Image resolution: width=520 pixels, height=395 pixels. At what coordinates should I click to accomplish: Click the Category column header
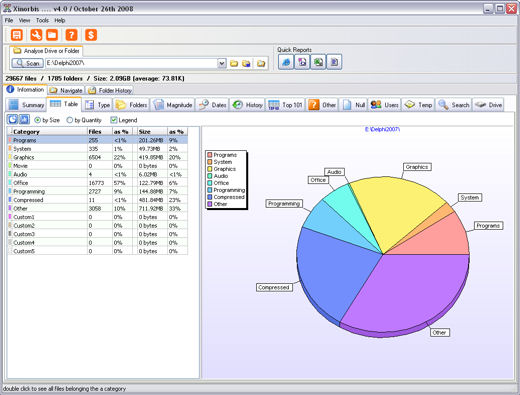47,132
